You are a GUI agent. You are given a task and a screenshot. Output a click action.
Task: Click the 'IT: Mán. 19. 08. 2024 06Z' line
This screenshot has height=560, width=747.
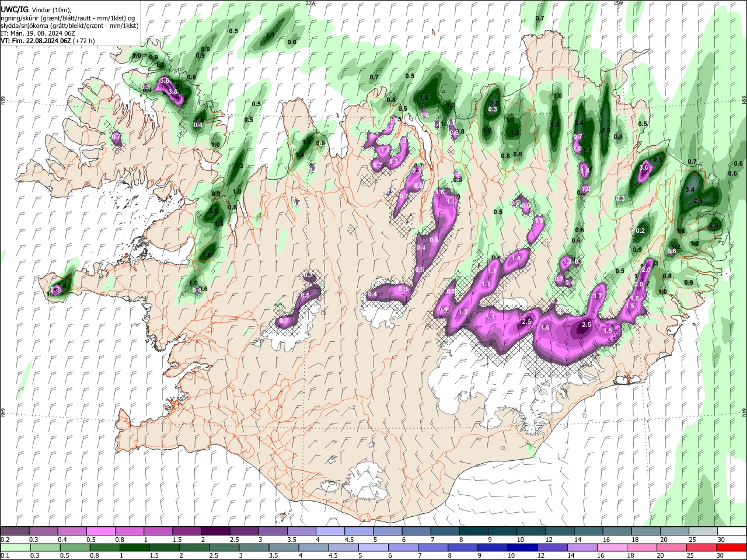pyautogui.click(x=37, y=33)
